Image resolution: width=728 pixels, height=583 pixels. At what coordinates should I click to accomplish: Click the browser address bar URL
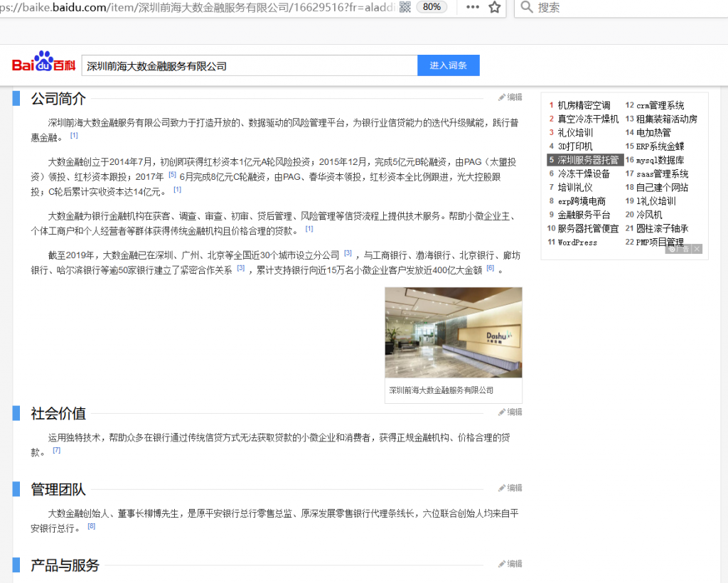198,7
